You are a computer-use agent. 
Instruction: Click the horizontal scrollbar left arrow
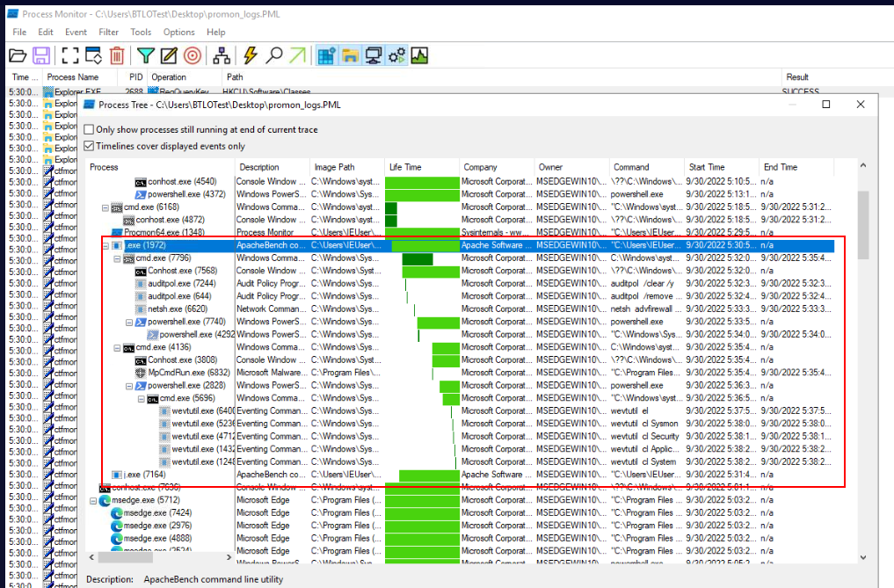pos(91,557)
